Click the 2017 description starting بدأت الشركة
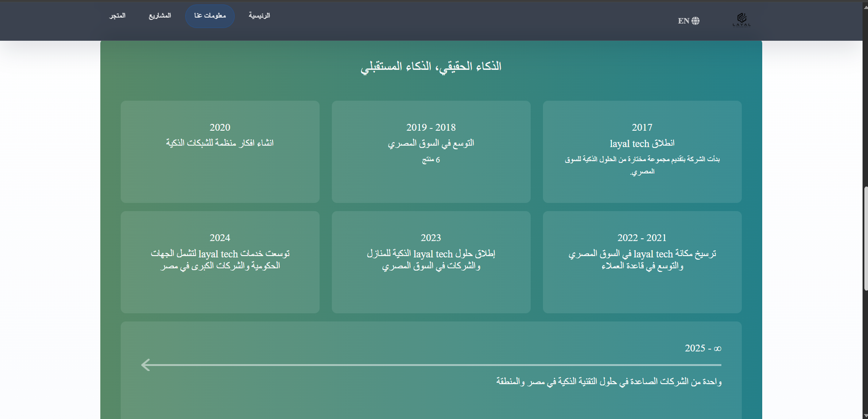868x419 pixels. 642,165
